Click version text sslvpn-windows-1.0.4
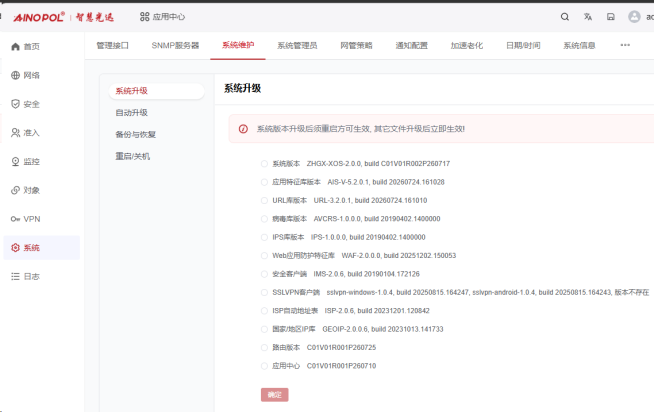The width and height of the screenshot is (654, 412). coord(360,293)
